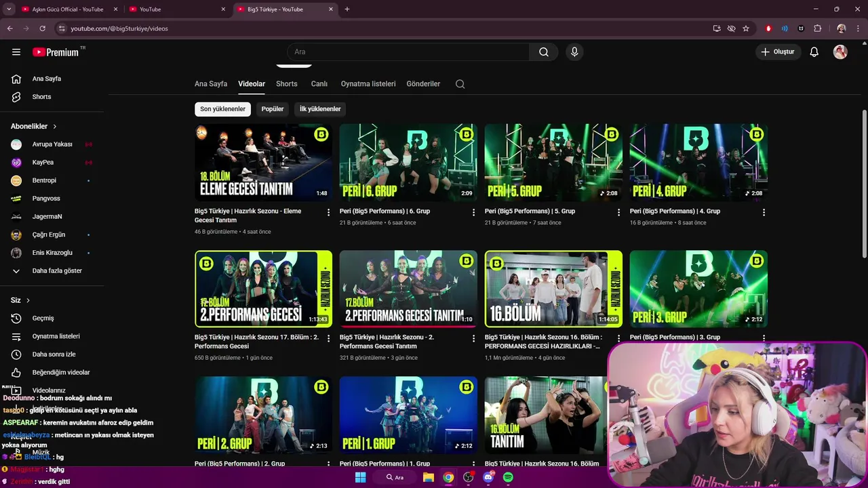This screenshot has height=488, width=868.
Task: Switch to channel Oynatma listeleri tab
Action: pyautogui.click(x=368, y=84)
